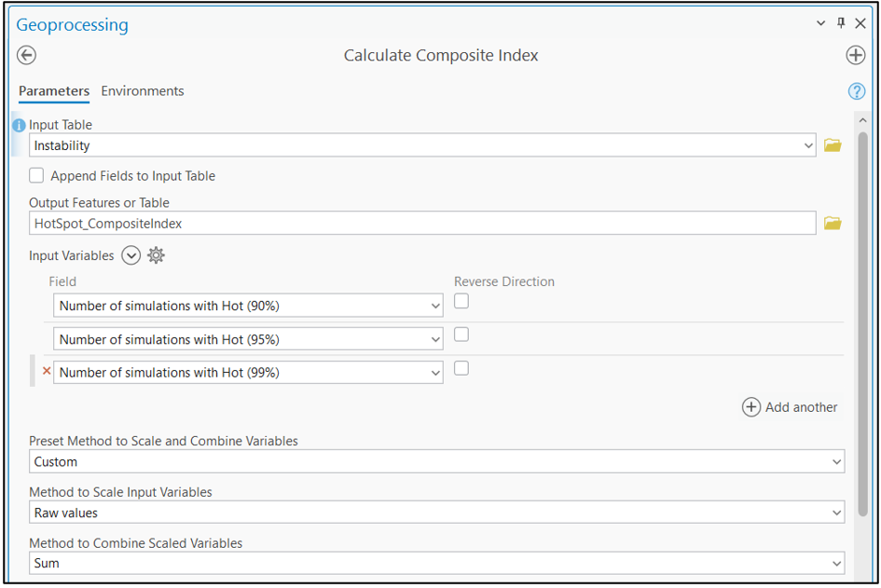This screenshot has width=881, height=588.
Task: Open tool help question mark icon
Action: 856,91
